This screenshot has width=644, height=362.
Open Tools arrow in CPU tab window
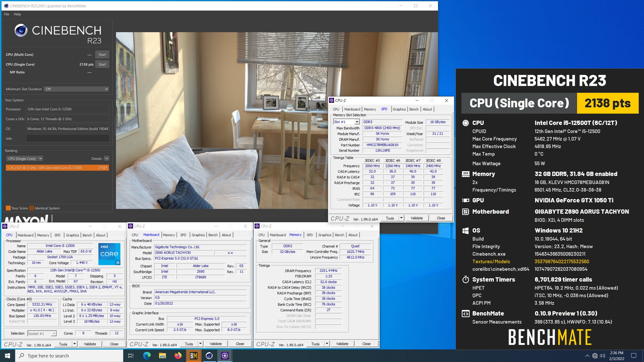75,344
